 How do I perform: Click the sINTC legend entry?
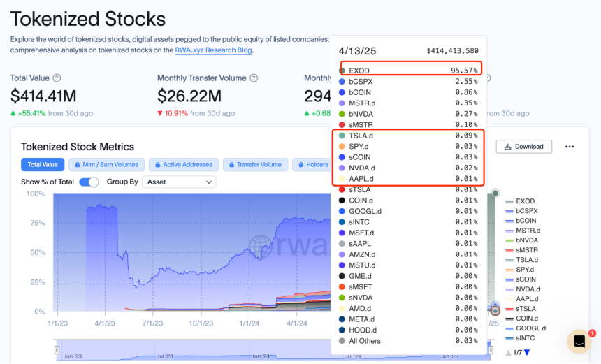(x=520, y=338)
